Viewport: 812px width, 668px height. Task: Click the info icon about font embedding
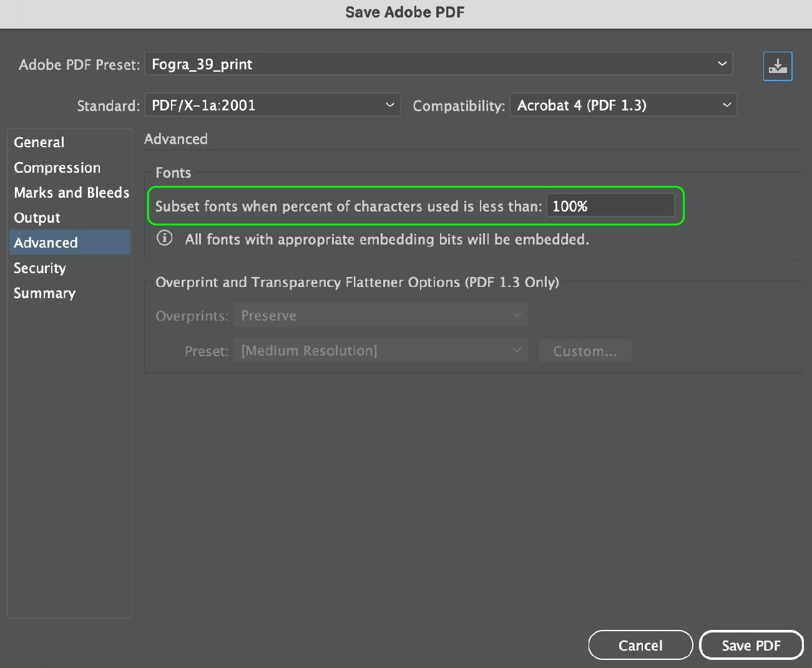pyautogui.click(x=165, y=238)
